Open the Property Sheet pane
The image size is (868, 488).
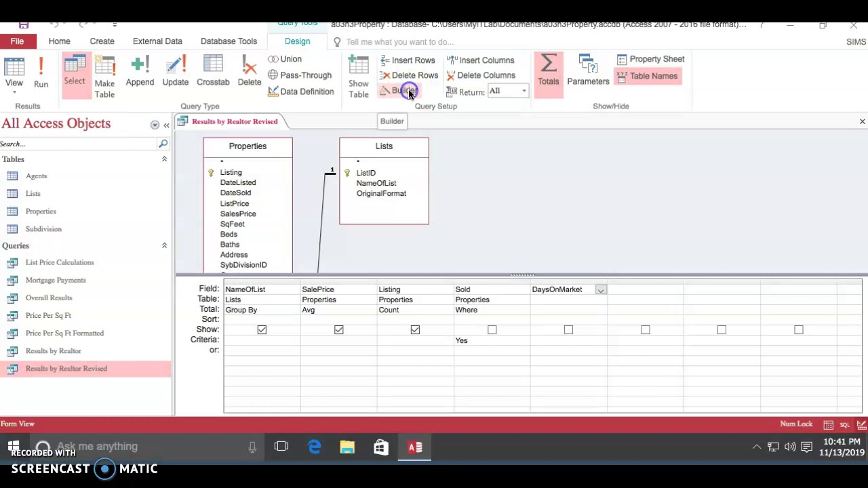[x=650, y=59]
